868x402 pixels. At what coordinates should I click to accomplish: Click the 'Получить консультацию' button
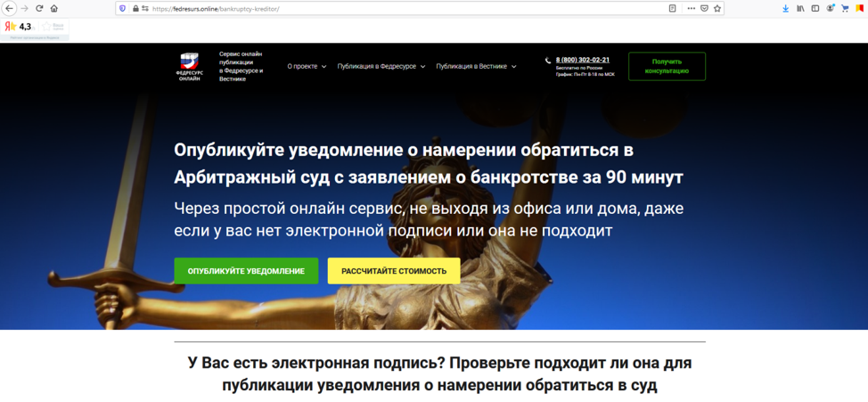[x=667, y=66]
